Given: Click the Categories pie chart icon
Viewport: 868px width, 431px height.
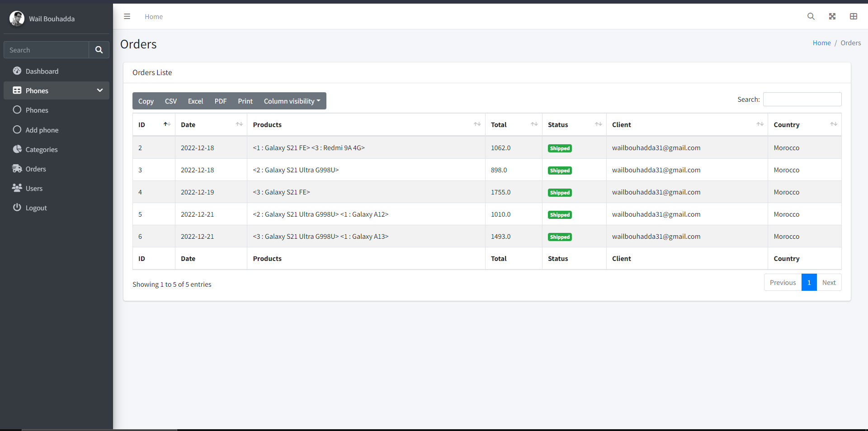Looking at the screenshot, I should tap(17, 149).
